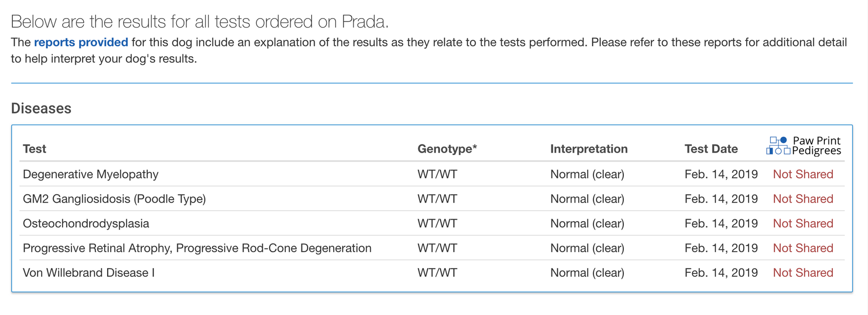Select the Osteochondrodysplasia test name
The image size is (868, 315).
point(86,224)
